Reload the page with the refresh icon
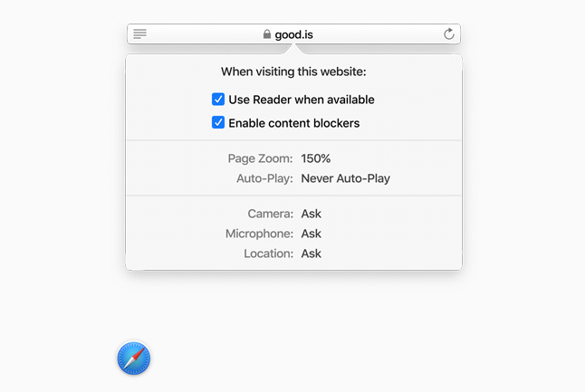 (449, 33)
